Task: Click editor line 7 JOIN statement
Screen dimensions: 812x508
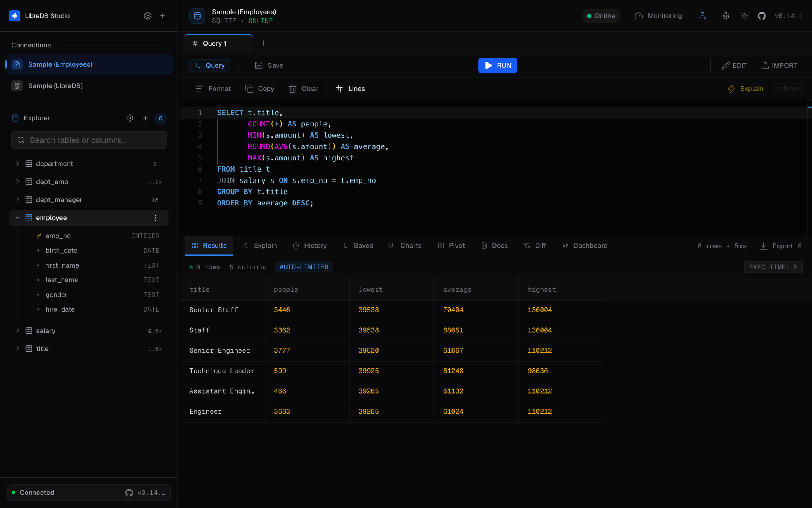Action: (296, 181)
